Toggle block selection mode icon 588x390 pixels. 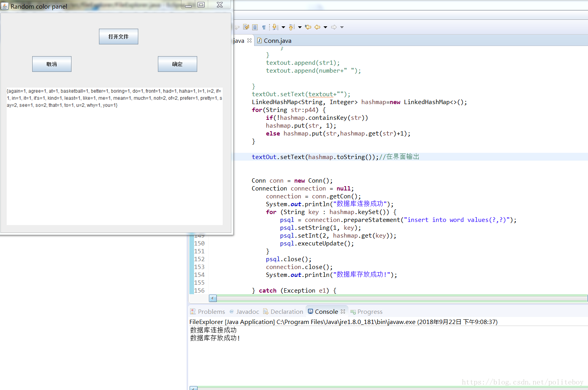(255, 27)
